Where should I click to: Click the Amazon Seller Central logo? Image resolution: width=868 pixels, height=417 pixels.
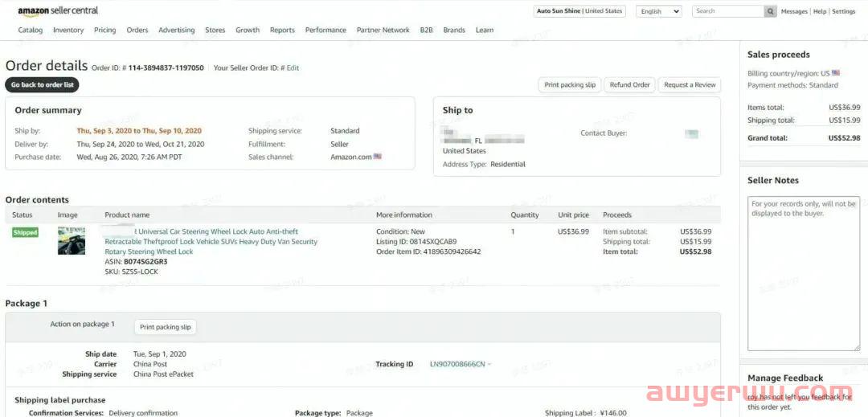58,11
